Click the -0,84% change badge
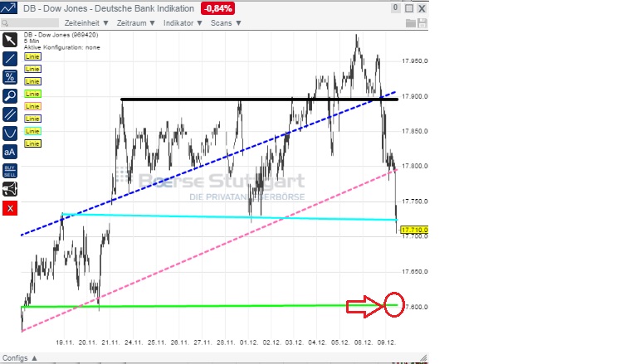This screenshot has width=620, height=364. [217, 8]
